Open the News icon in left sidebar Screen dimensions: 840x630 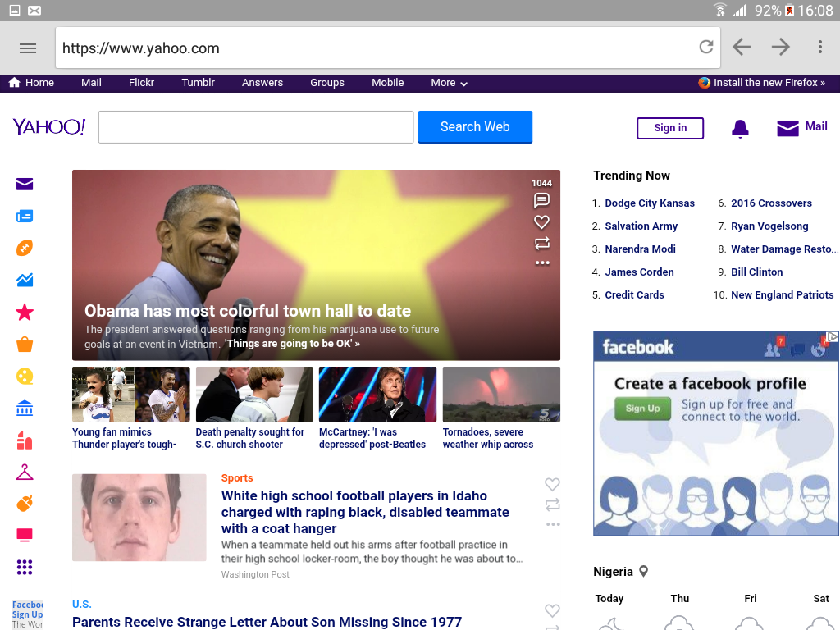click(x=25, y=216)
